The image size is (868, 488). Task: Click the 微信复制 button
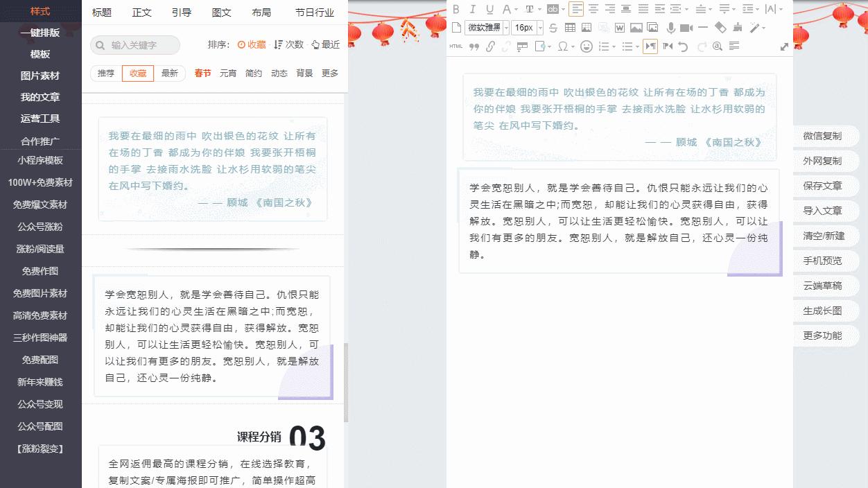click(x=826, y=135)
